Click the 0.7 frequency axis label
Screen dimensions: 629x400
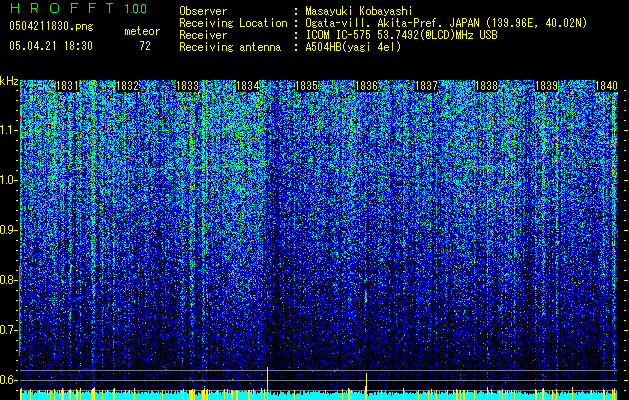pyautogui.click(x=9, y=330)
